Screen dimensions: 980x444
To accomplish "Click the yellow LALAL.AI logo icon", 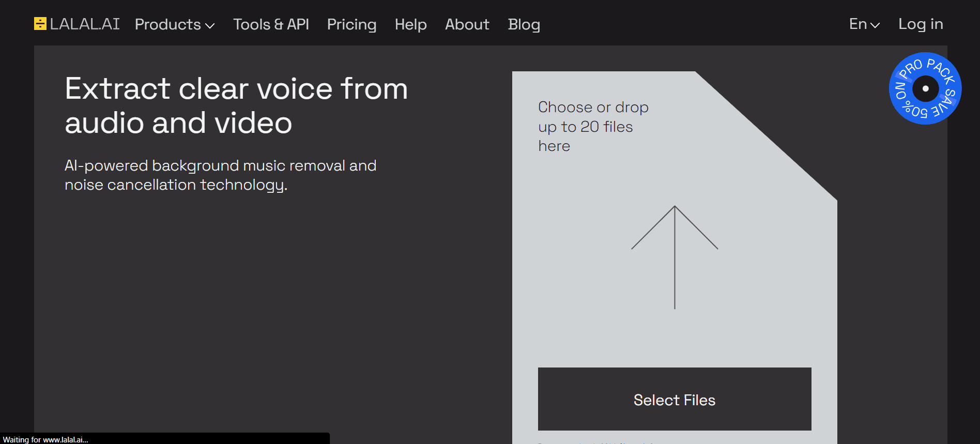I will 40,23.
